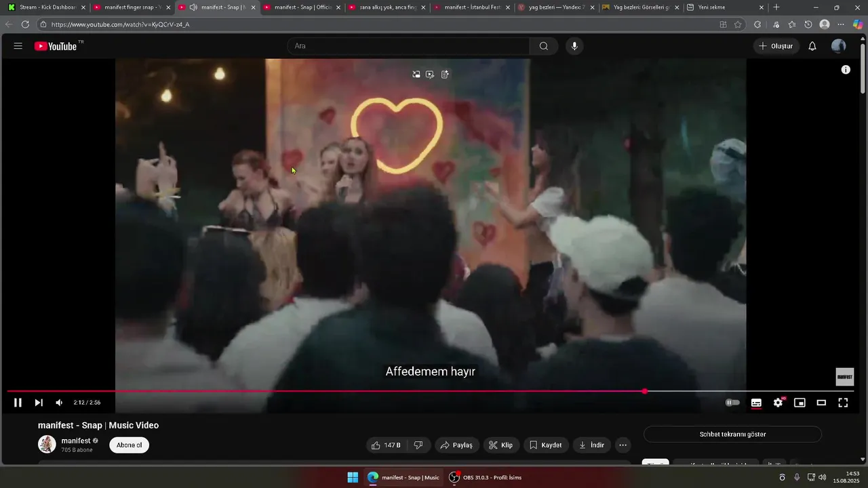Open YouTube notifications bell
Image resolution: width=868 pixels, height=488 pixels.
tap(812, 46)
